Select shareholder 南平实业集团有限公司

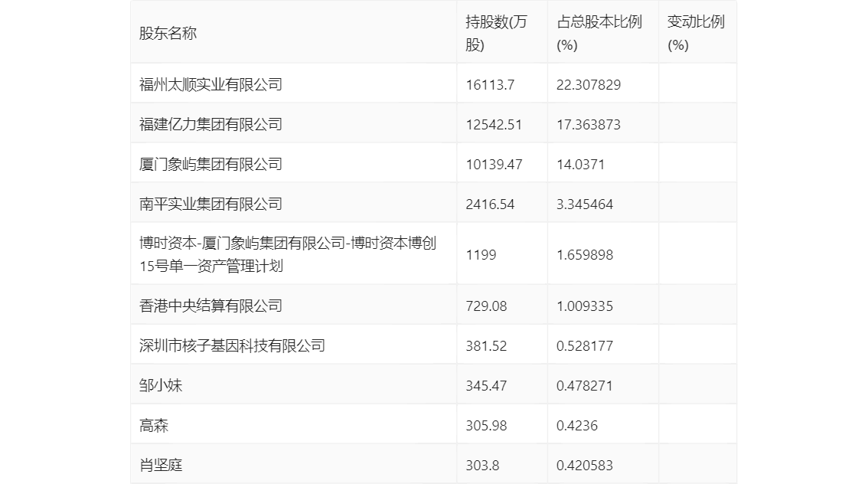point(210,204)
